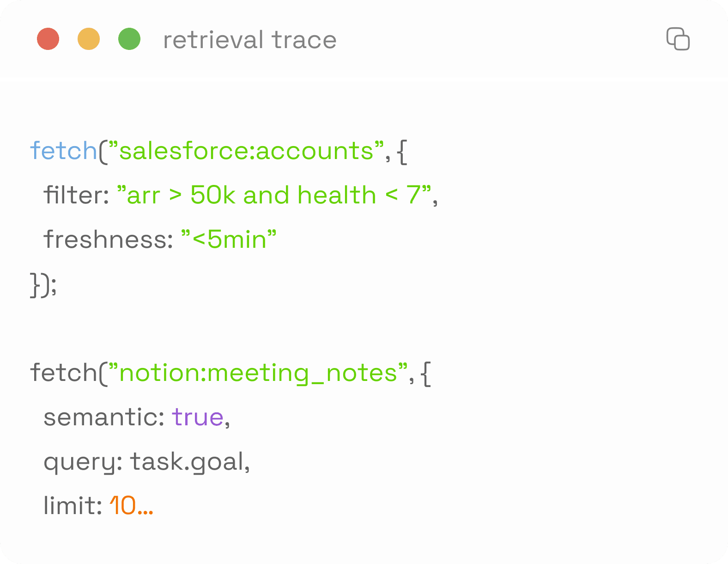Click the "<5min" string value
Screen dimensions: 728x564
pyautogui.click(x=229, y=239)
